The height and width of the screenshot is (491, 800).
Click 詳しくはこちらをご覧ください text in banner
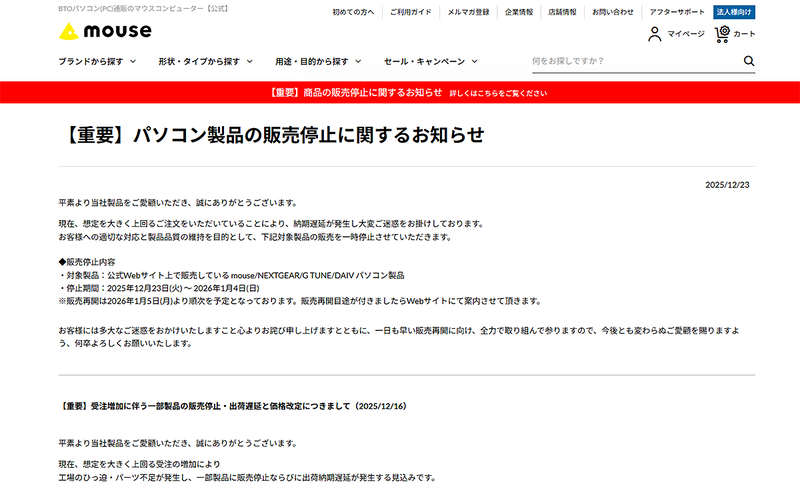point(498,93)
